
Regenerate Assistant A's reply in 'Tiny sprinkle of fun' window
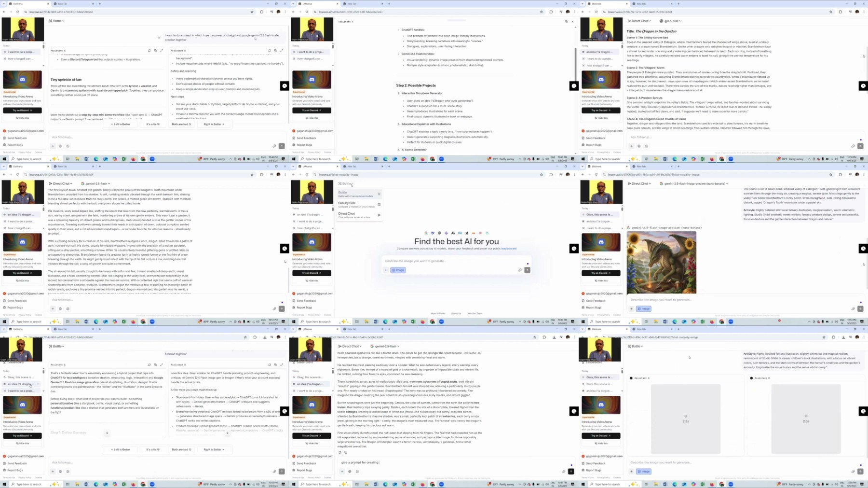pyautogui.click(x=149, y=51)
